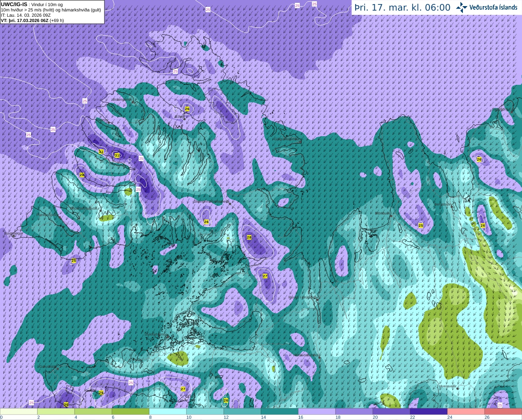Click the Steingrímsfjarðarheiði station label
The height and width of the screenshot is (420, 522).
click(211, 201)
